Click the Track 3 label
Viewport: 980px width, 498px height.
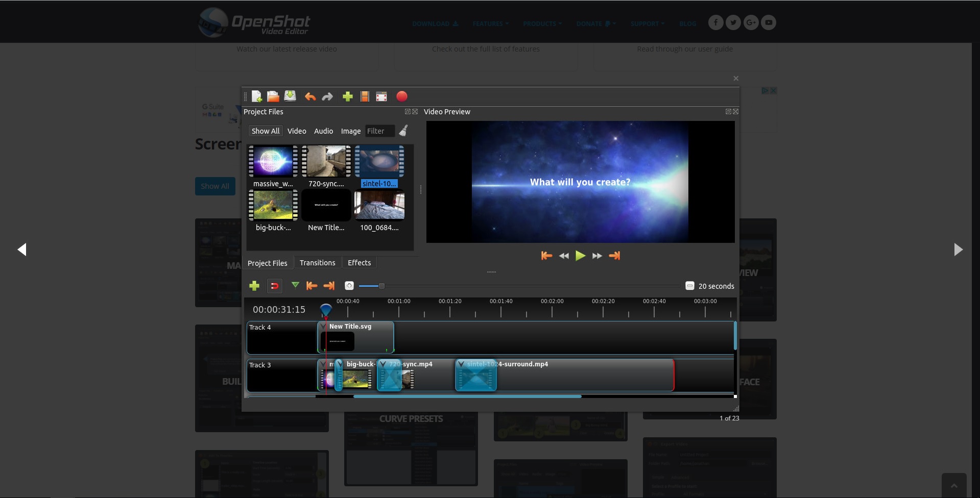260,365
